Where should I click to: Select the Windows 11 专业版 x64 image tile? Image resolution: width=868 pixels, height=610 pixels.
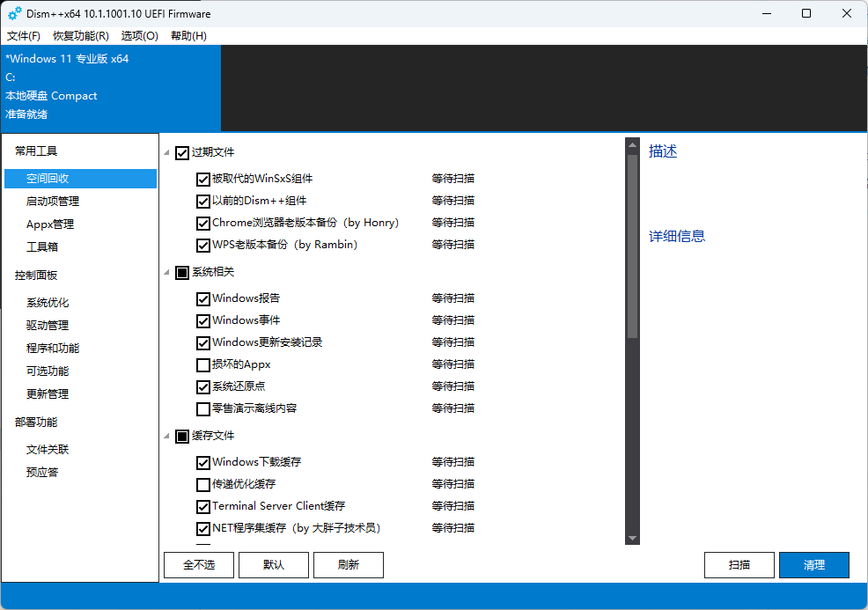point(110,87)
